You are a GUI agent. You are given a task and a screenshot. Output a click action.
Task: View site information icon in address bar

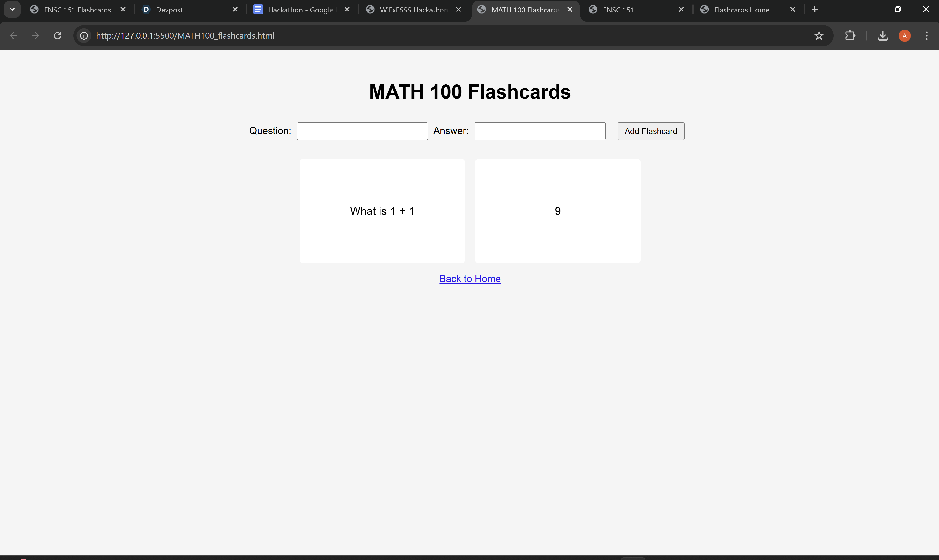pos(84,35)
